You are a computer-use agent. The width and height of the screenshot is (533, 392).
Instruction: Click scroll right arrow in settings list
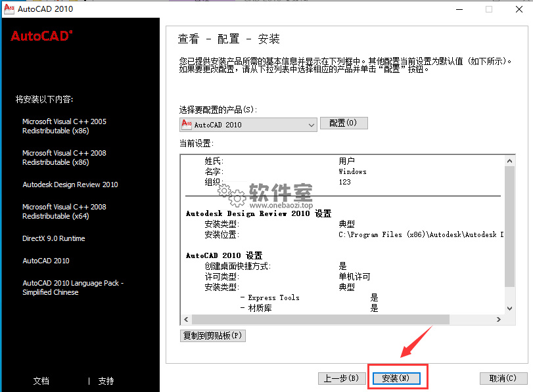point(499,319)
